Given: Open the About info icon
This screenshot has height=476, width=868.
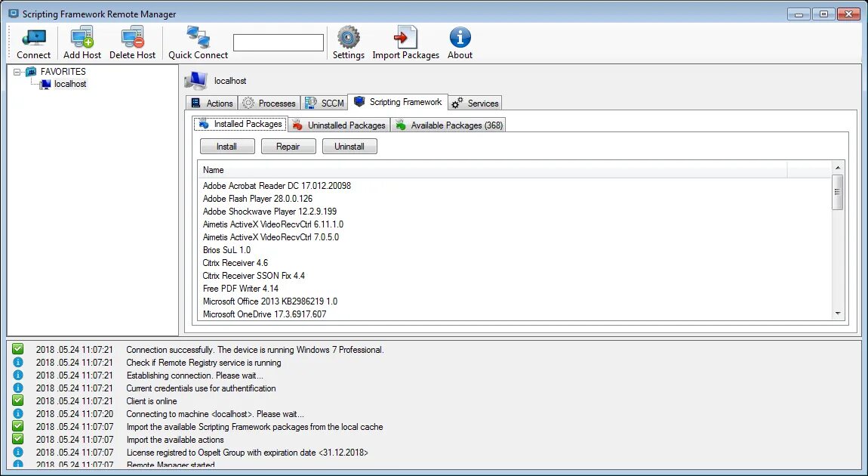Looking at the screenshot, I should (x=460, y=38).
